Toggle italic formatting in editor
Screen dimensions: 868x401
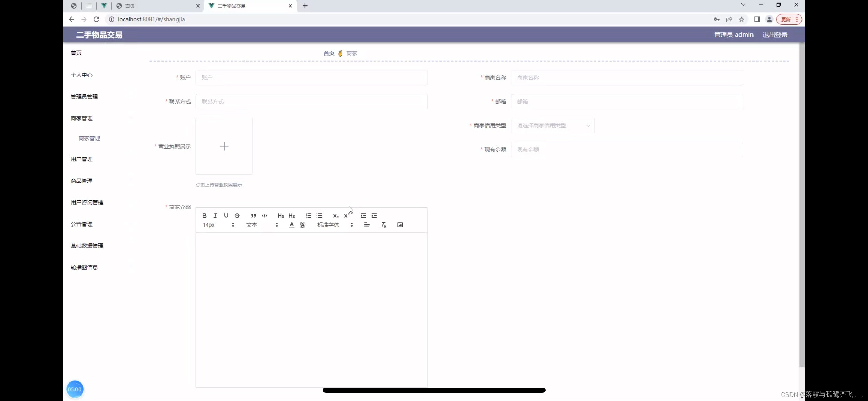215,216
